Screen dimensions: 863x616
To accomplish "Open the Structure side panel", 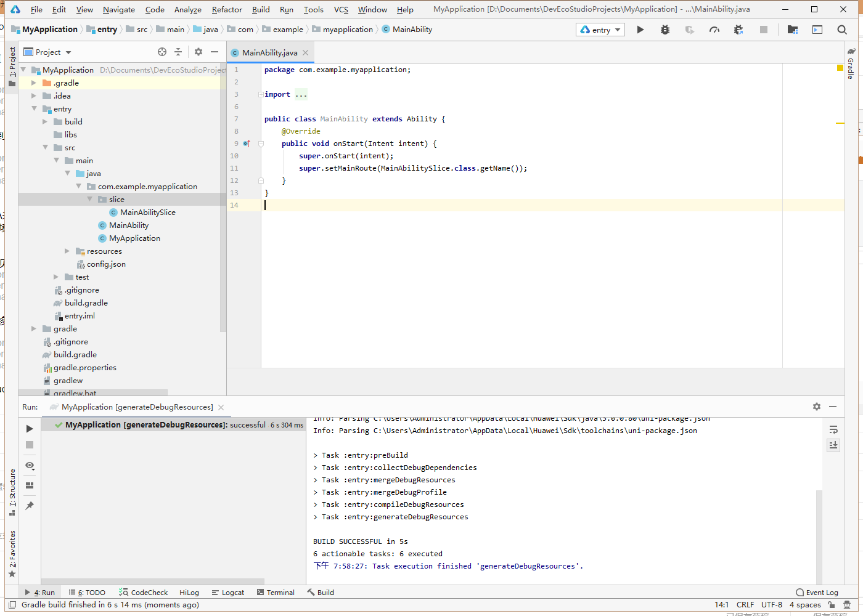I will tap(12, 492).
